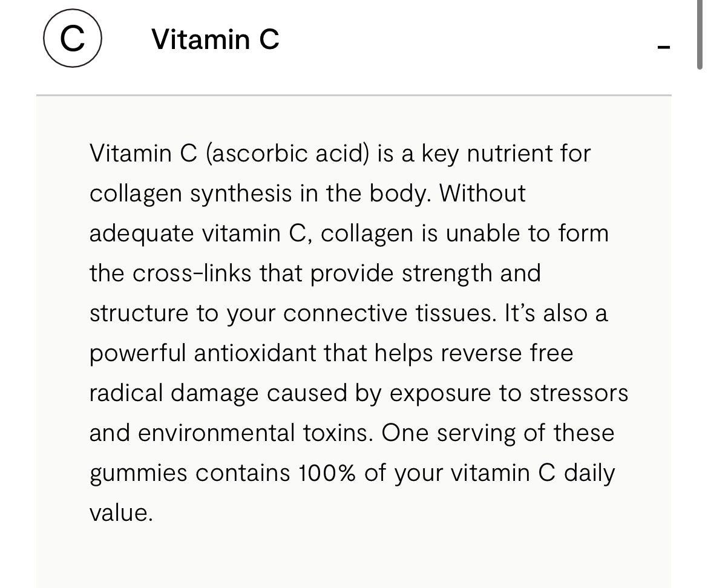Collapse the Vitamin C section with minus icon

click(664, 47)
